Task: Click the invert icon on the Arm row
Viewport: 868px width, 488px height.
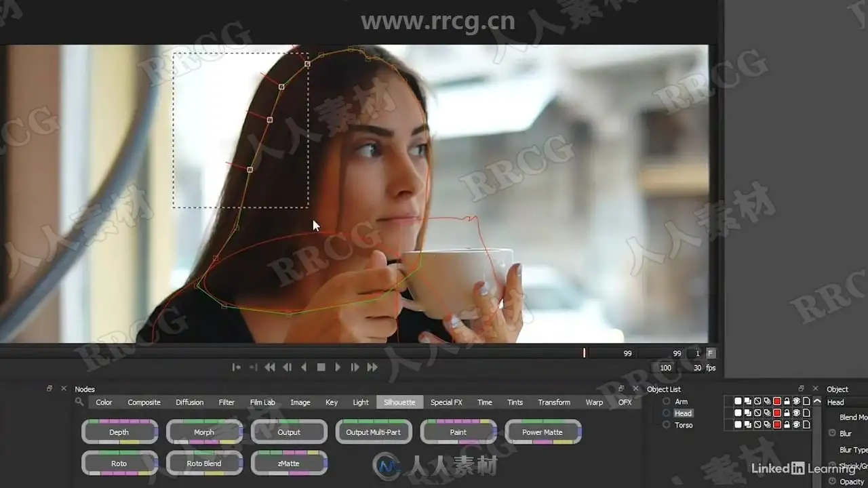Action: (757, 401)
